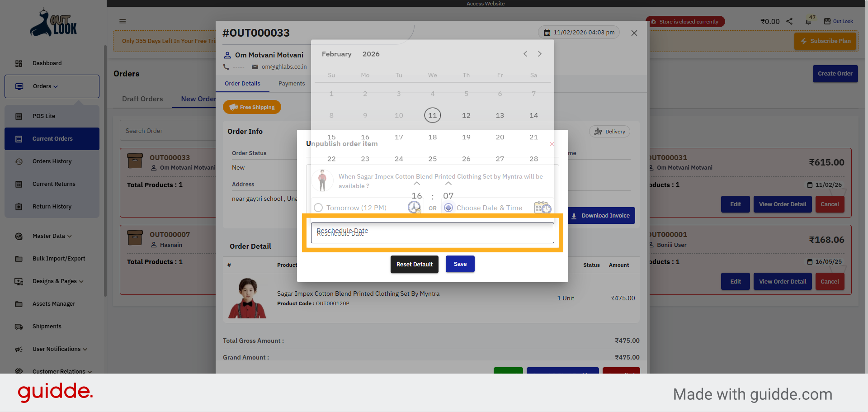The image size is (868, 412).
Task: Click the product thumbnail in Order Detail
Action: click(x=247, y=298)
